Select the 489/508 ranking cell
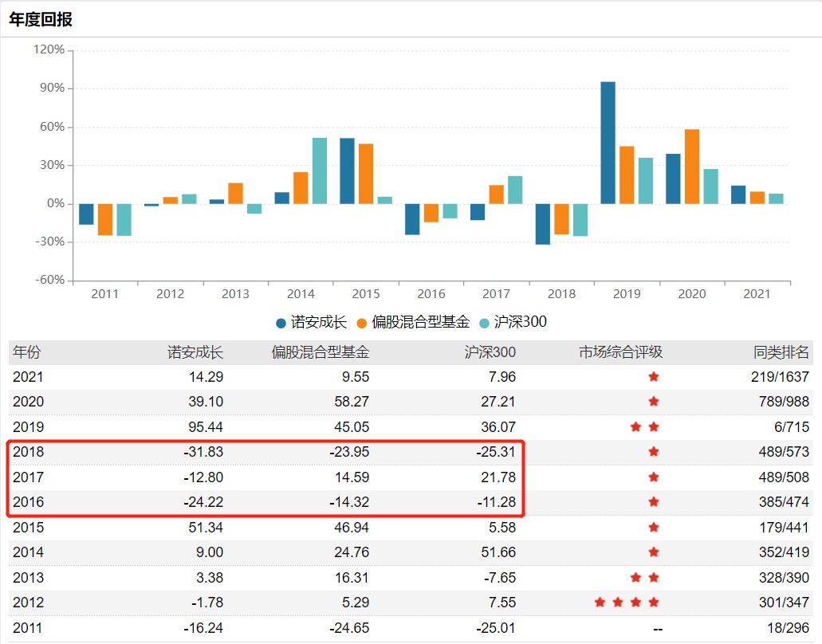The width and height of the screenshot is (822, 644). click(785, 477)
